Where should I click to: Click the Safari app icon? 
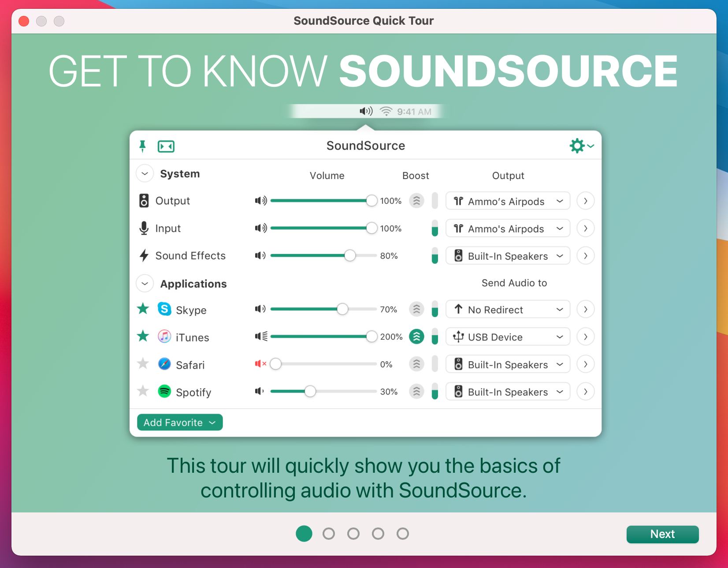(164, 364)
